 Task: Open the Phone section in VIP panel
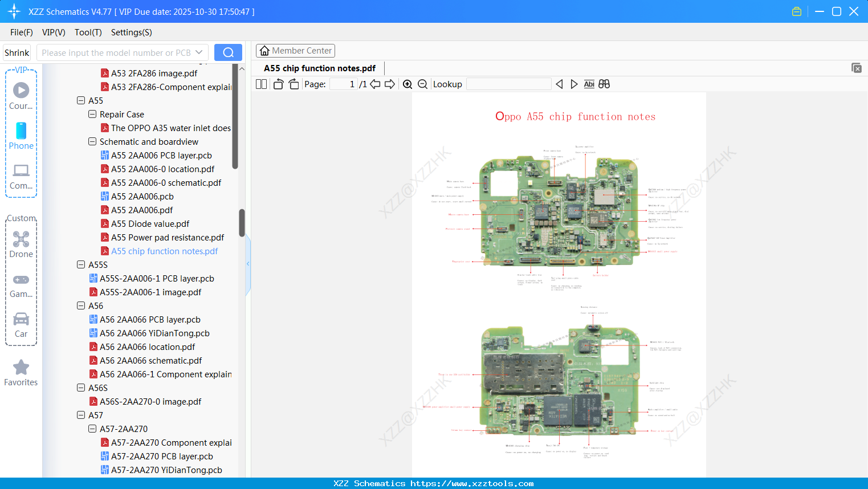[21, 137]
